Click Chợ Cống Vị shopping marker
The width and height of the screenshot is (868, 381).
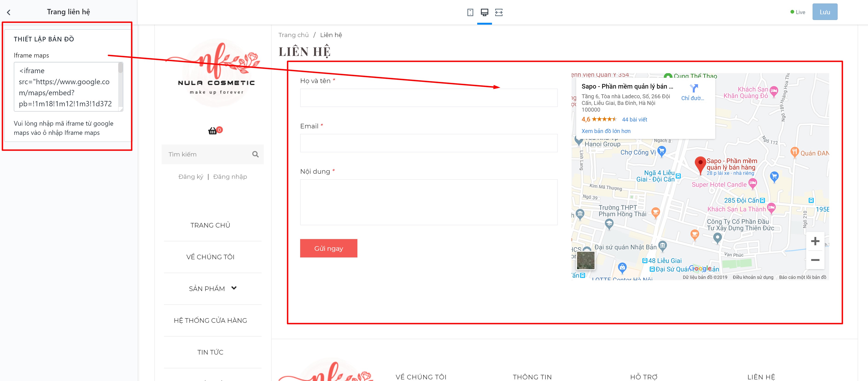click(661, 151)
